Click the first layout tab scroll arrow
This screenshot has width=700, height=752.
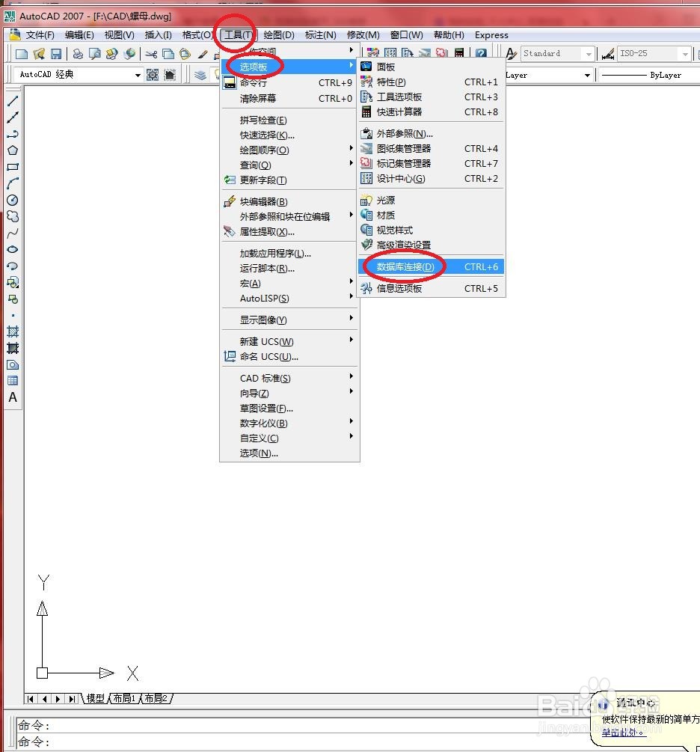point(30,699)
